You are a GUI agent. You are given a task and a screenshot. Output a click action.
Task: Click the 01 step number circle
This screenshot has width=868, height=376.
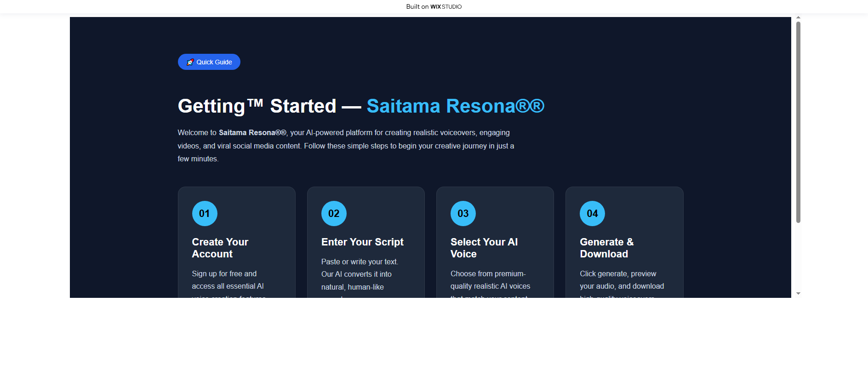click(205, 213)
